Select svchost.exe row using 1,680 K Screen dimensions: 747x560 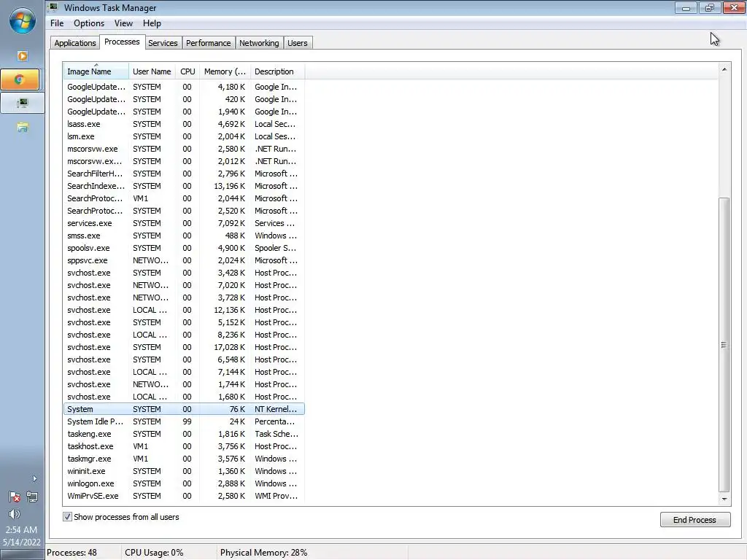point(184,397)
